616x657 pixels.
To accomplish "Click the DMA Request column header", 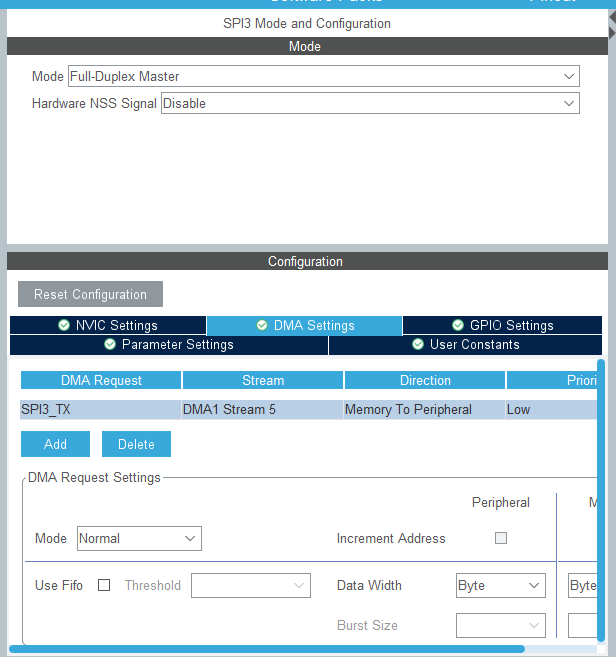I will pos(101,380).
